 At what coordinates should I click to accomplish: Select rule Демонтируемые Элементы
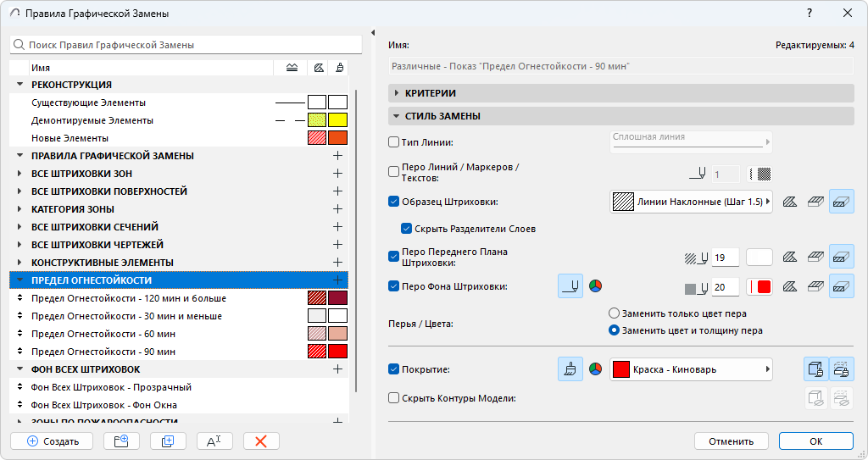click(180, 120)
